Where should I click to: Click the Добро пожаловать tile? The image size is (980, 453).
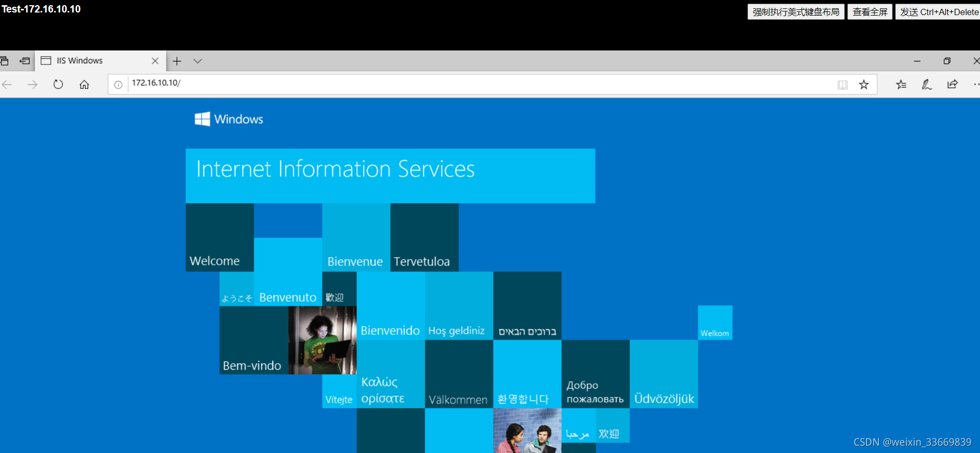click(x=596, y=374)
